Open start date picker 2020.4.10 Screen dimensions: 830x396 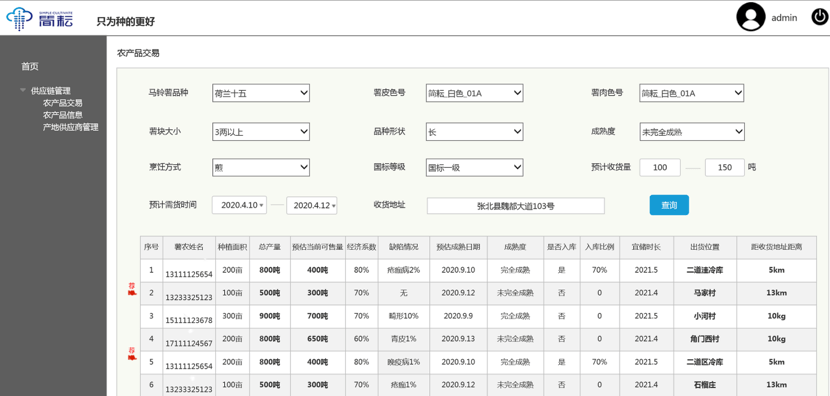(x=240, y=205)
